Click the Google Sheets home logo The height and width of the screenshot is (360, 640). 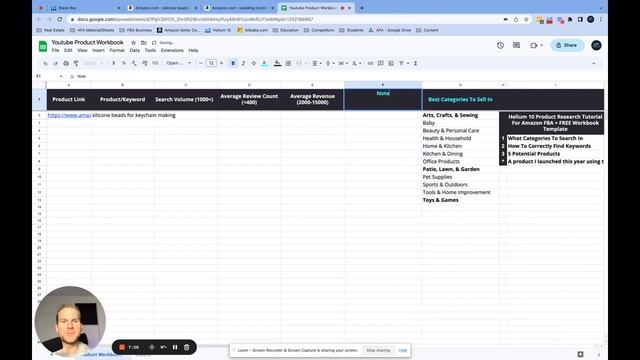tap(43, 46)
